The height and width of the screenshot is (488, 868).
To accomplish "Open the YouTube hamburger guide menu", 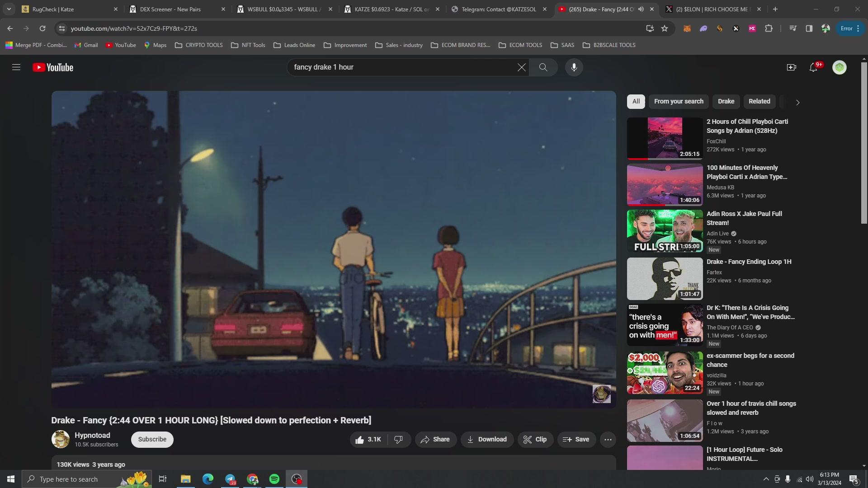I will [x=16, y=67].
